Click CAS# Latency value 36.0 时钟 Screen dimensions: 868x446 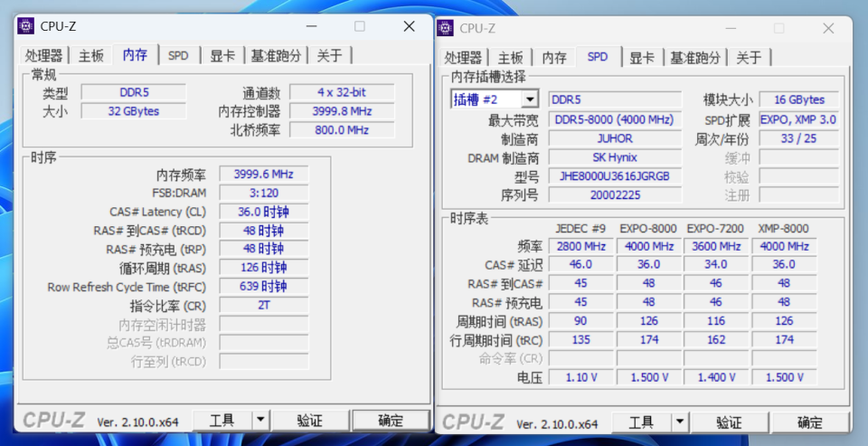(264, 212)
